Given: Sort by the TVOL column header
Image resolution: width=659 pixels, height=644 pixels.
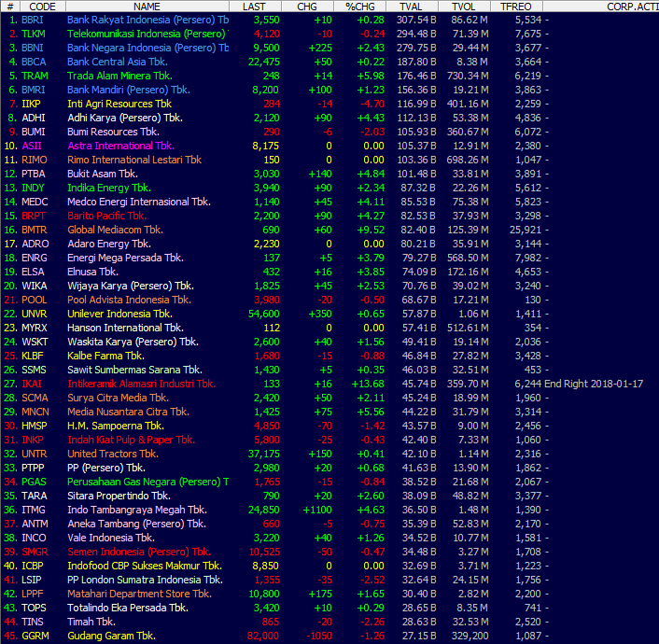Looking at the screenshot, I should (x=464, y=7).
